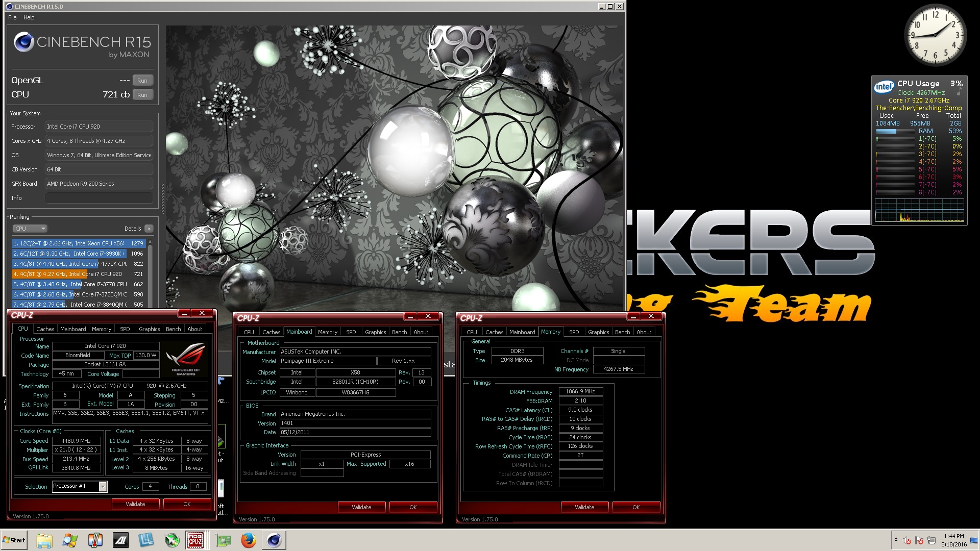Click the BIOS Version field 1401
980x551 pixels.
coord(355,423)
